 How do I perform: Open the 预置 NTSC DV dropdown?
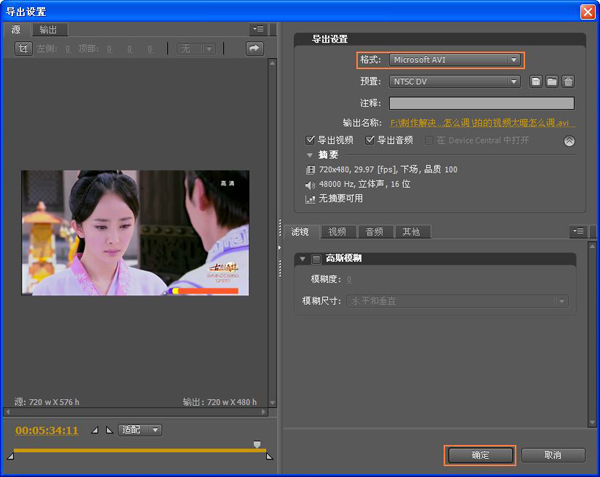(455, 81)
